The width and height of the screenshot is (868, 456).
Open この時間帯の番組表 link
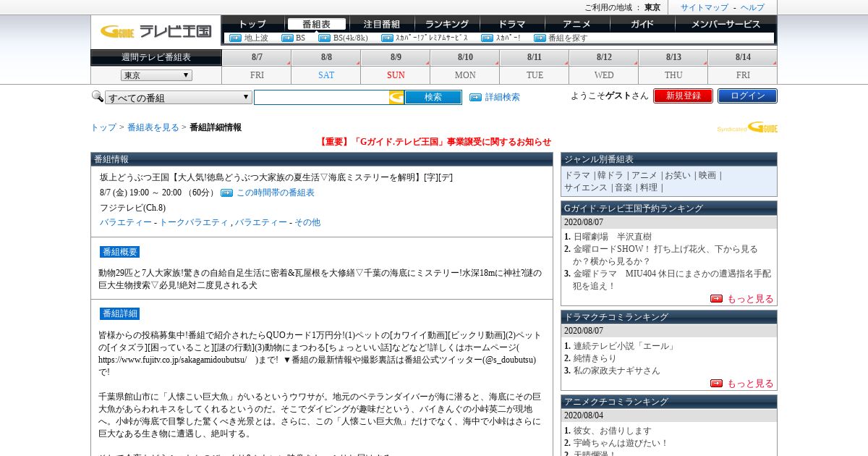click(276, 193)
